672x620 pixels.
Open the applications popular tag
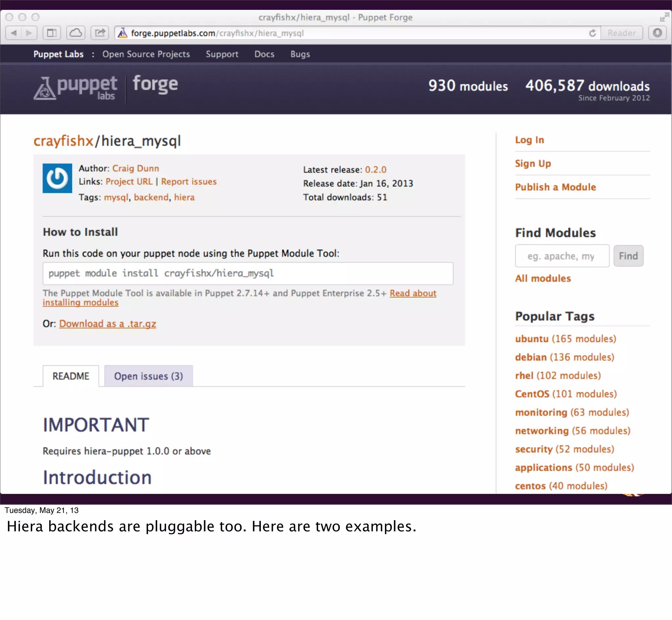[544, 468]
